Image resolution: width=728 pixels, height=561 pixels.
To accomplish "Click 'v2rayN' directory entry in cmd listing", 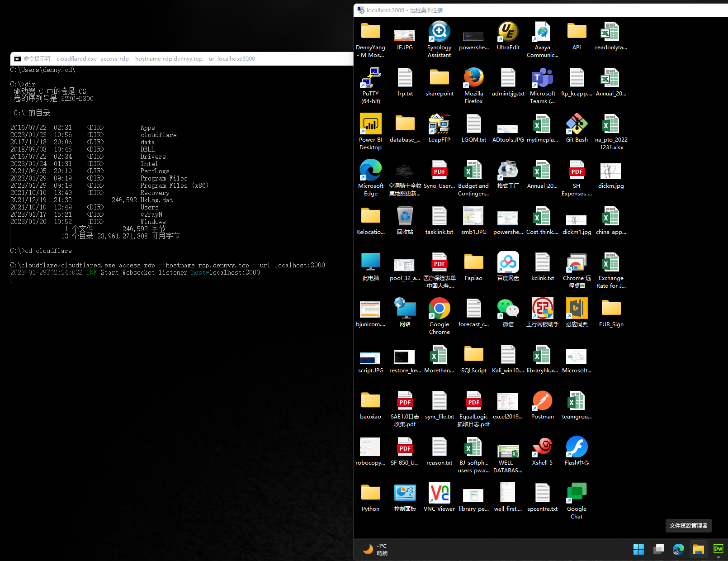I will click(151, 214).
